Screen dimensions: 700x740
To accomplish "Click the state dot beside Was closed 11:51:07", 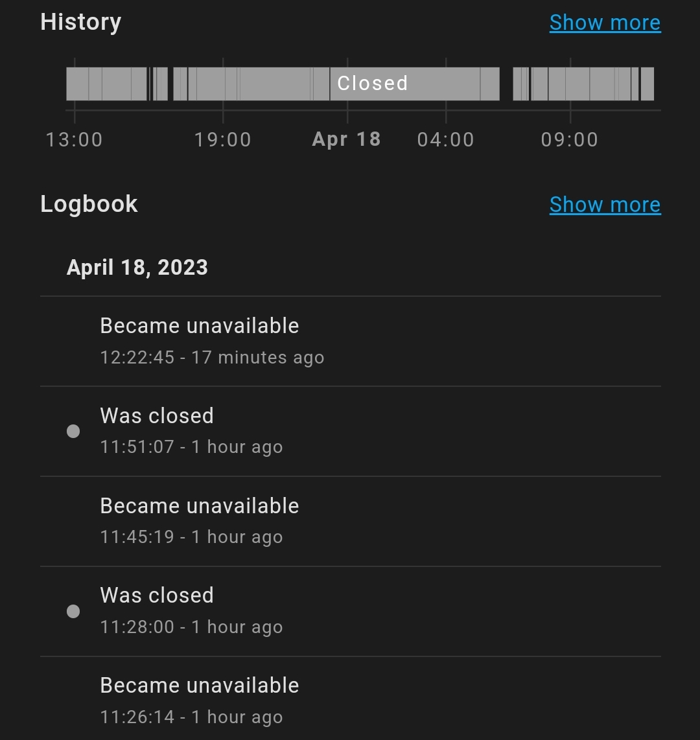I will click(x=74, y=430).
